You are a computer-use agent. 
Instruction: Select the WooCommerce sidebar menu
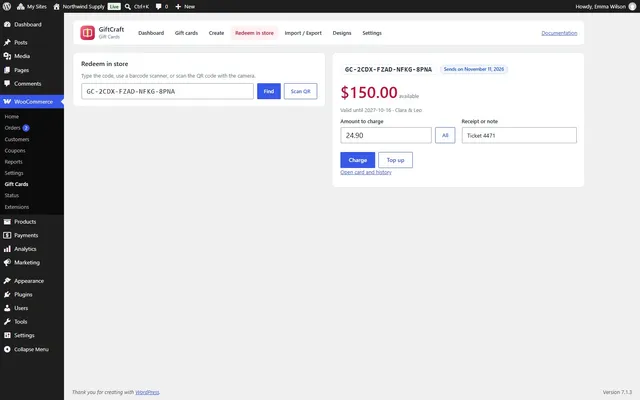32,102
